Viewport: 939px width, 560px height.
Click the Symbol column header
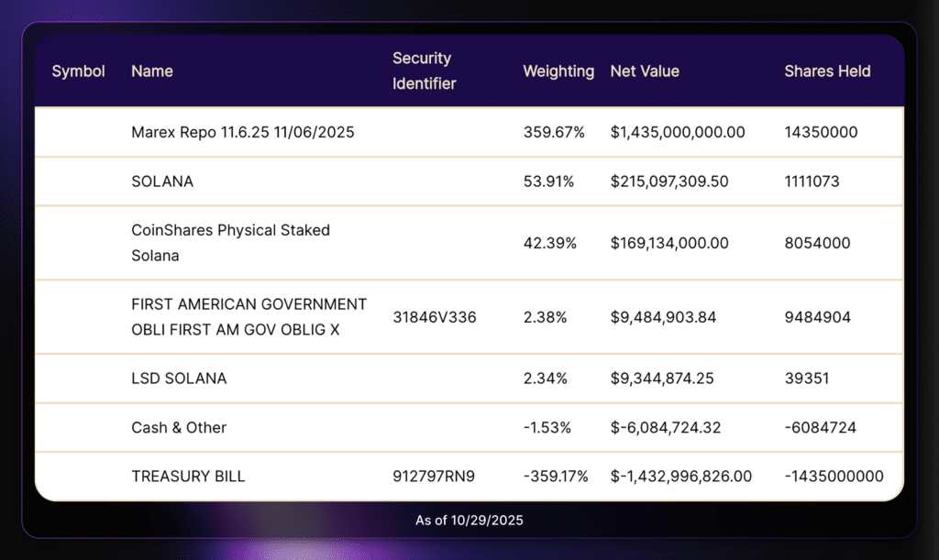point(78,71)
